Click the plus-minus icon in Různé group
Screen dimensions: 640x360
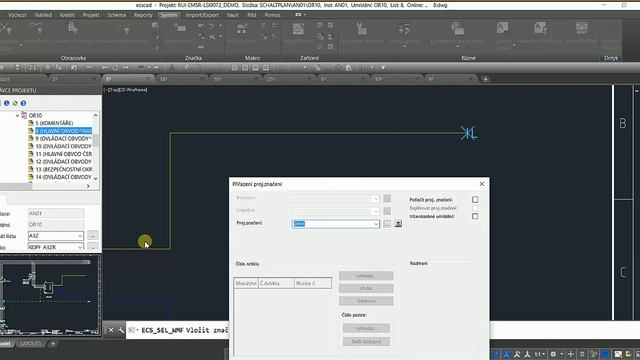pos(404,29)
